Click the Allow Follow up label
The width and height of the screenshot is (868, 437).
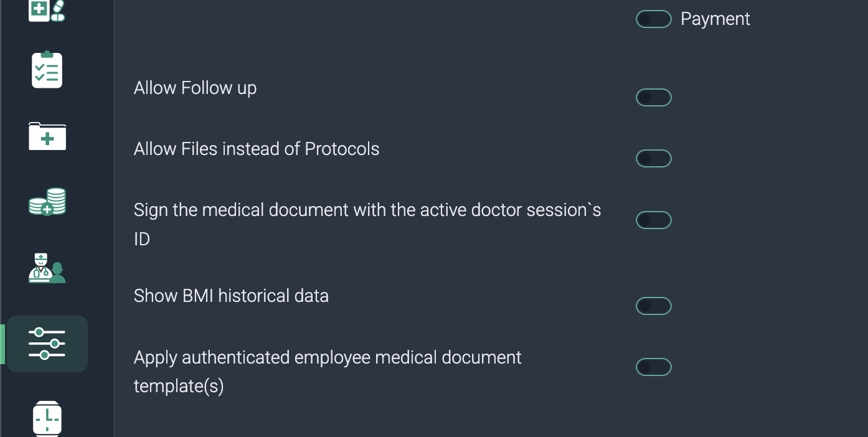pos(195,88)
